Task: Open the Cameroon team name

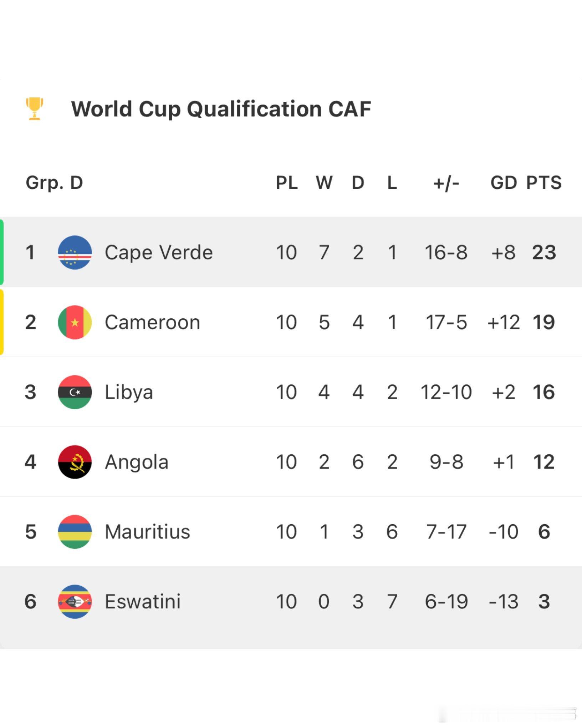Action: point(152,322)
